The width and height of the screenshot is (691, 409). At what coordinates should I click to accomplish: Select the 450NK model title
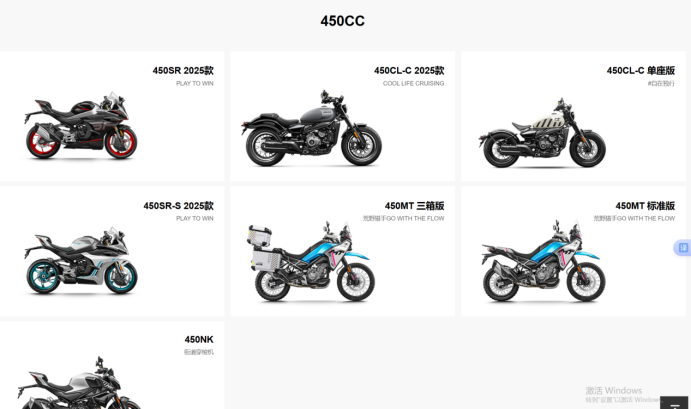point(199,339)
